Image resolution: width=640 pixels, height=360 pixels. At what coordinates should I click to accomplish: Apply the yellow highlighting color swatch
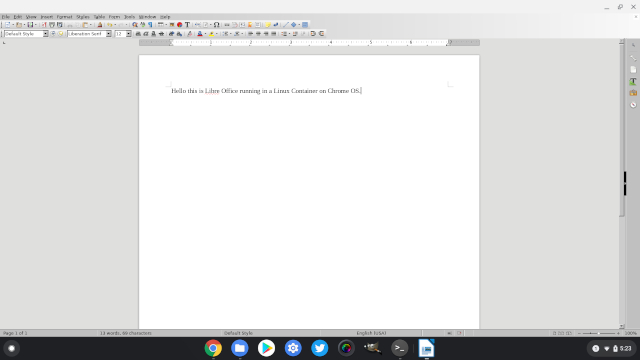[x=211, y=34]
